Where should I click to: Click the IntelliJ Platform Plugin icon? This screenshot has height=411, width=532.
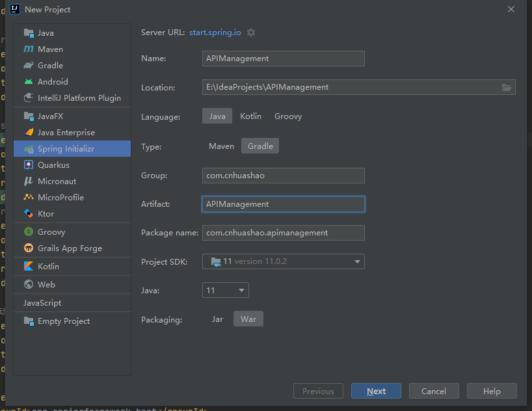pyautogui.click(x=29, y=98)
